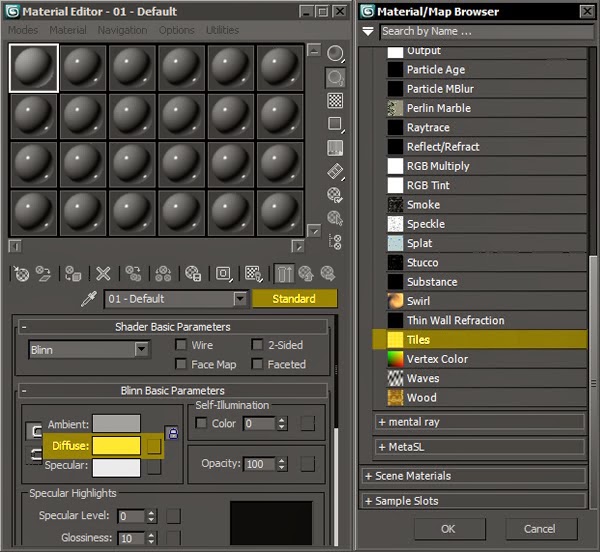Click Cancel in Material/Map Browser
Viewport: 600px width, 552px height.
pyautogui.click(x=540, y=529)
